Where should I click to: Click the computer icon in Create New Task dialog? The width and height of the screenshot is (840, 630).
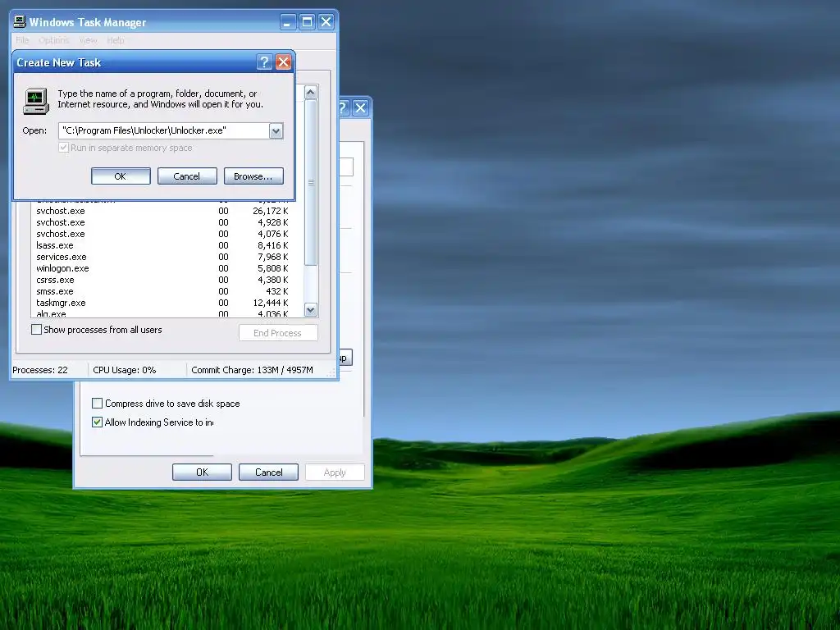tap(36, 101)
